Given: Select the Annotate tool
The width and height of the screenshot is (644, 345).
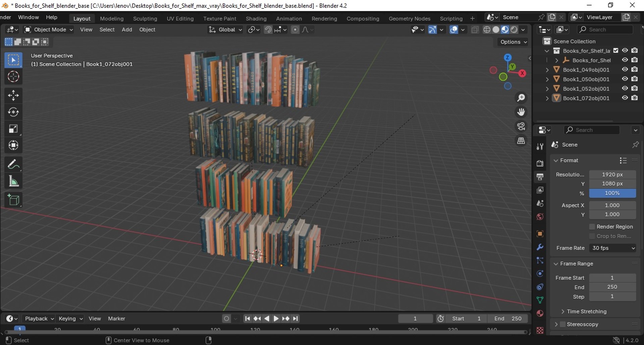Looking at the screenshot, I should tap(13, 164).
